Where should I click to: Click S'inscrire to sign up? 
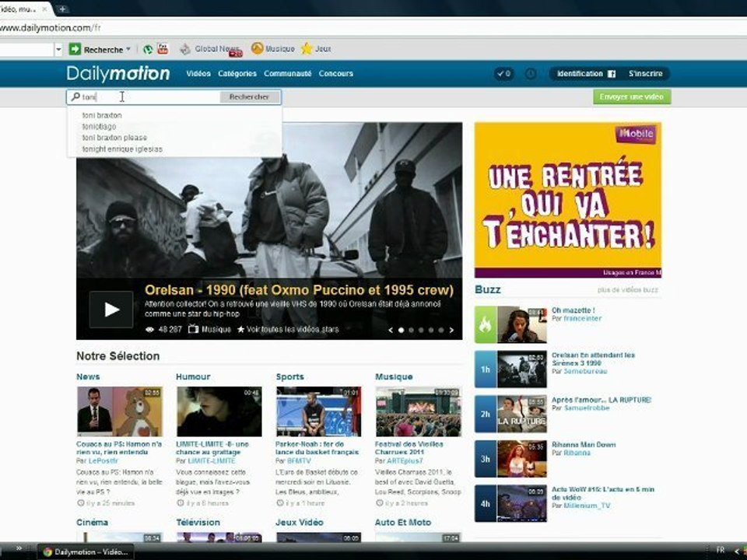point(646,73)
